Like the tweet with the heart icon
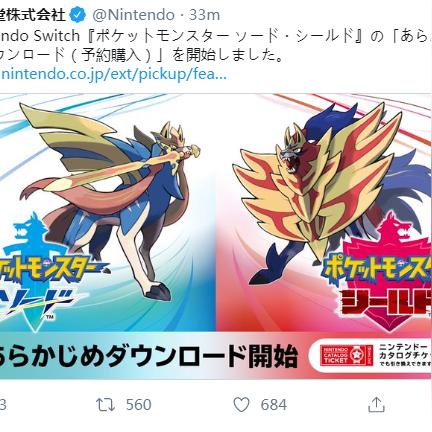Image resolution: width=432 pixels, height=432 pixels. [x=241, y=405]
